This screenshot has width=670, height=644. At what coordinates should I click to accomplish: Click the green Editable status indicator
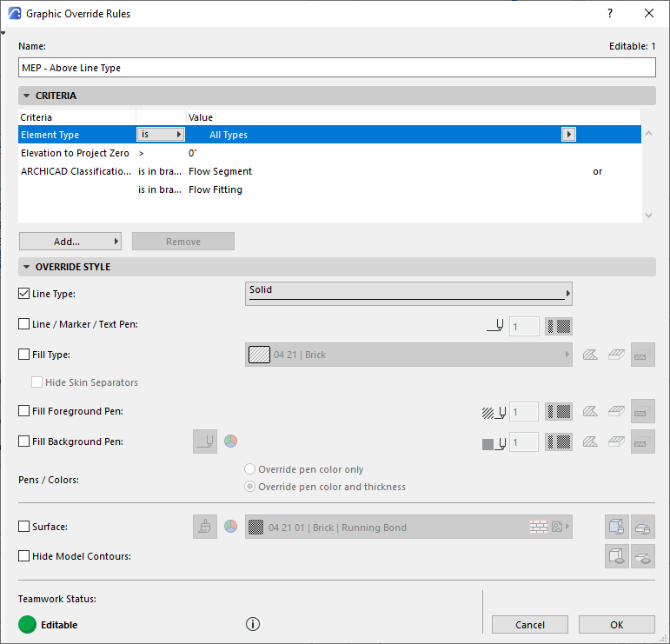(27, 624)
